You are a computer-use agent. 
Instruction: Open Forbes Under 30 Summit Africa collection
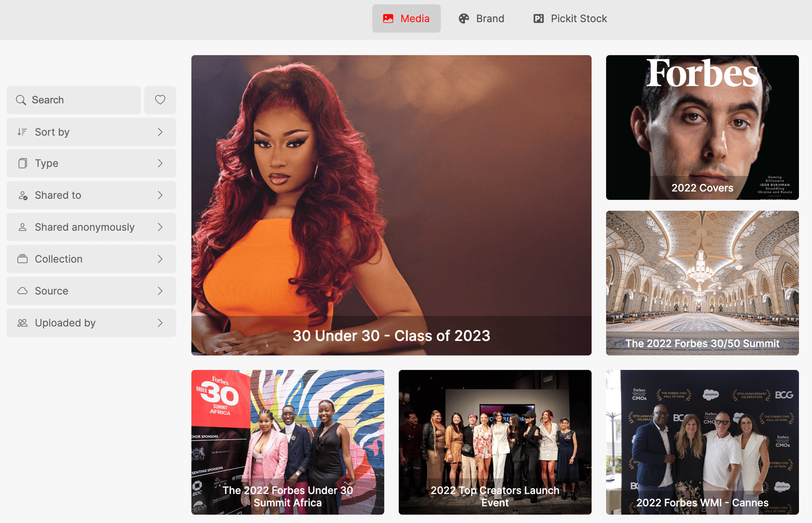pos(288,442)
